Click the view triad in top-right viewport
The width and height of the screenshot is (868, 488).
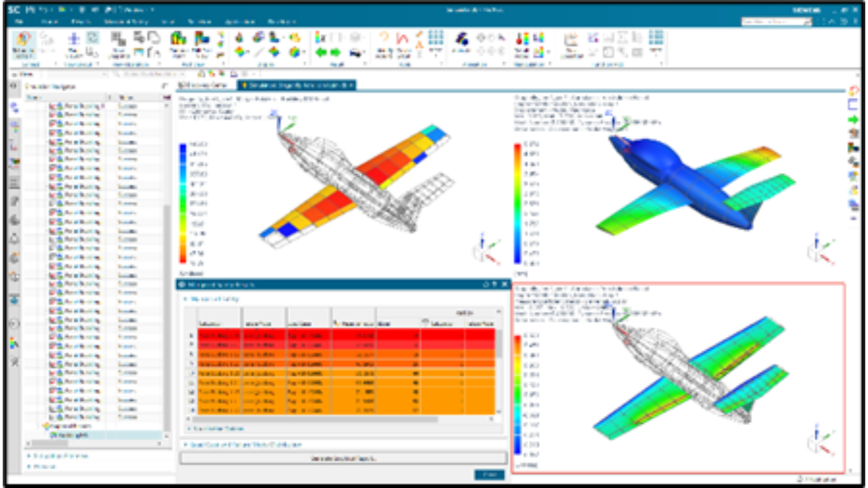[821, 250]
